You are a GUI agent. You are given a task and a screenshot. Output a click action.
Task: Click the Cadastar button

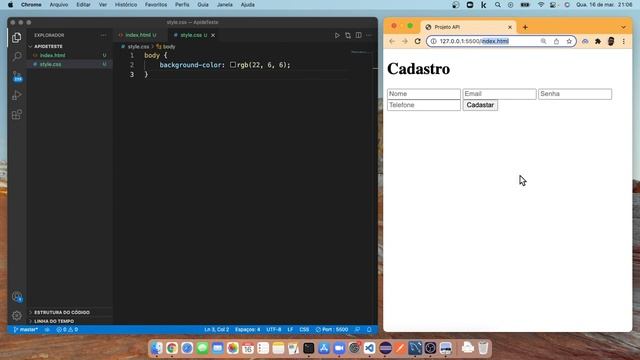coord(480,105)
